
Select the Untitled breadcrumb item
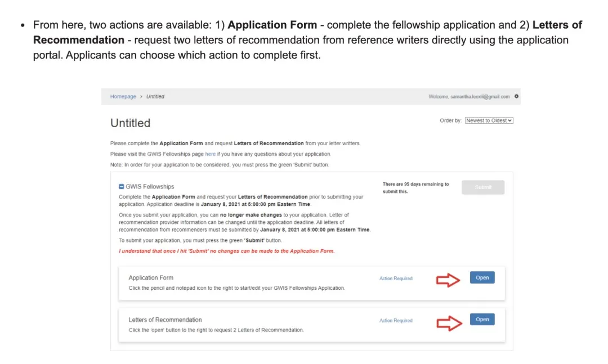click(155, 97)
